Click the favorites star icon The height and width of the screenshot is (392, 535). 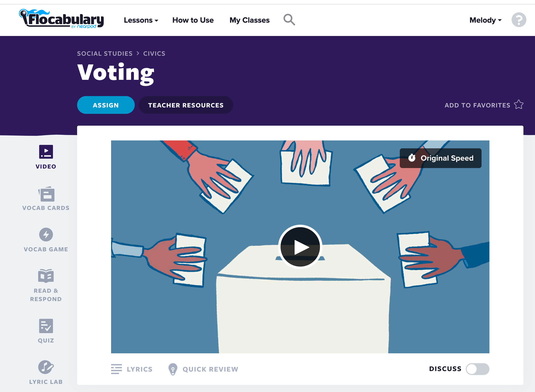tap(519, 104)
